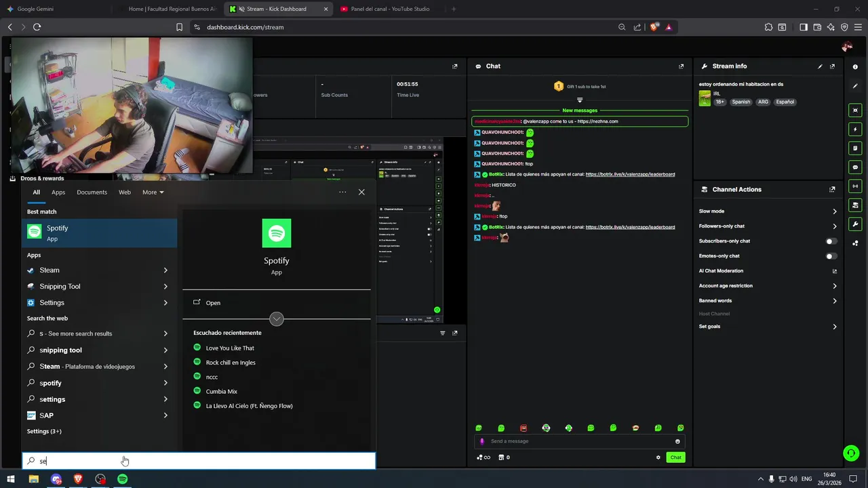The height and width of the screenshot is (488, 868).
Task: Select the Web search filter tab
Action: tap(125, 192)
